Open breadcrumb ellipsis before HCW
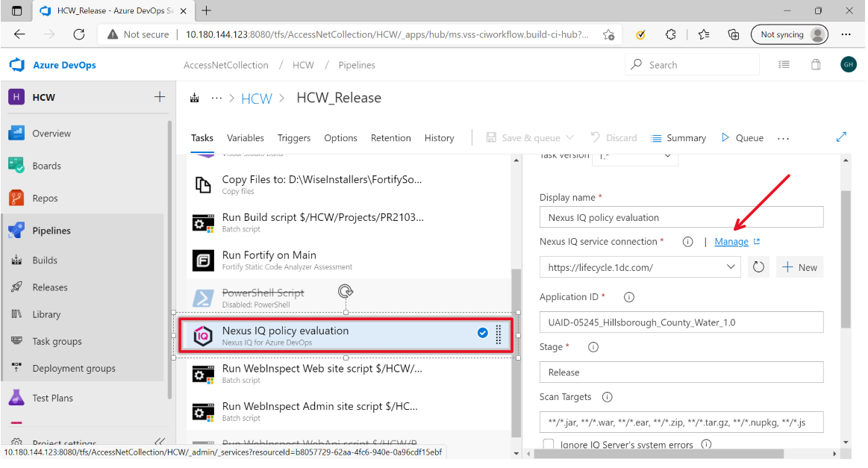This screenshot has width=868, height=468. point(216,98)
